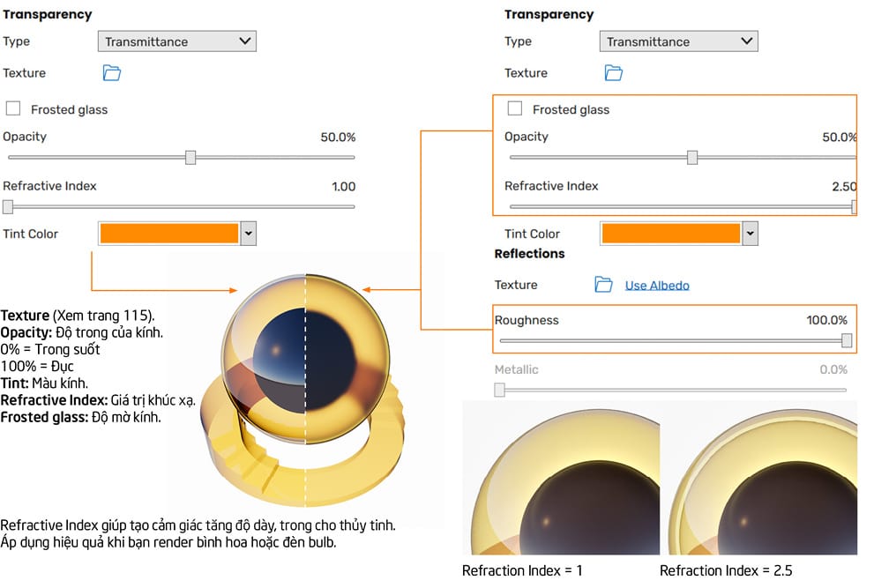The width and height of the screenshot is (874, 588).
Task: Open Reflections texture folder icon
Action: 603,285
